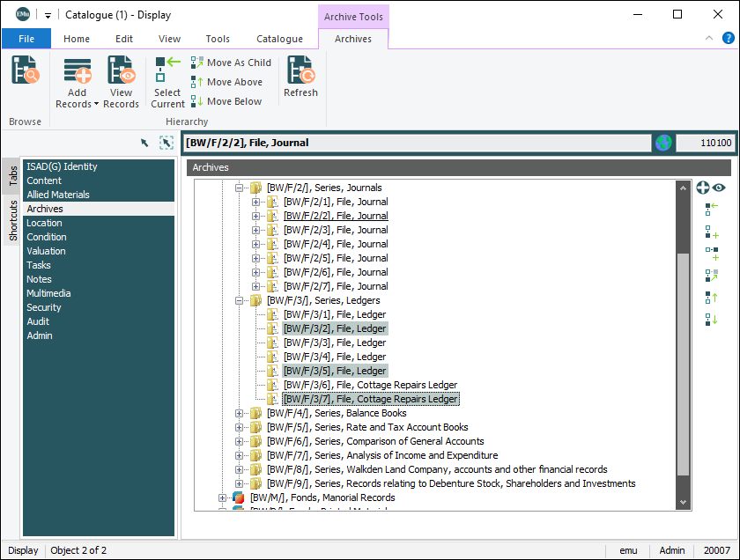Open help with the blue question mark
The height and width of the screenshot is (560, 740).
coord(729,38)
